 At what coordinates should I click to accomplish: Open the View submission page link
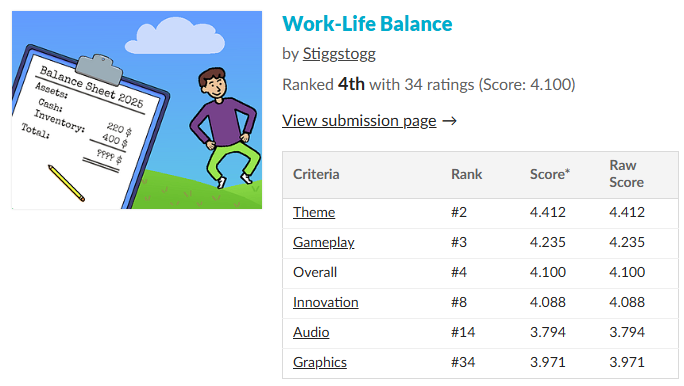point(359,120)
